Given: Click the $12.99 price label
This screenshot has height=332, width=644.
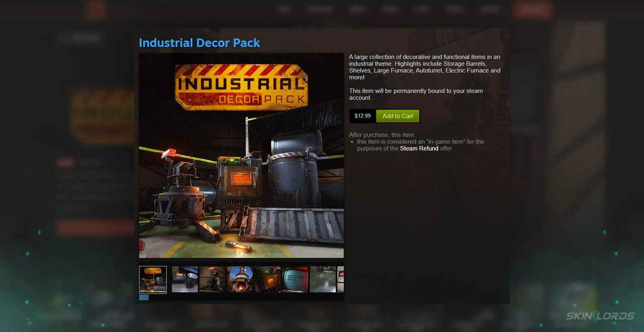Looking at the screenshot, I should click(362, 116).
